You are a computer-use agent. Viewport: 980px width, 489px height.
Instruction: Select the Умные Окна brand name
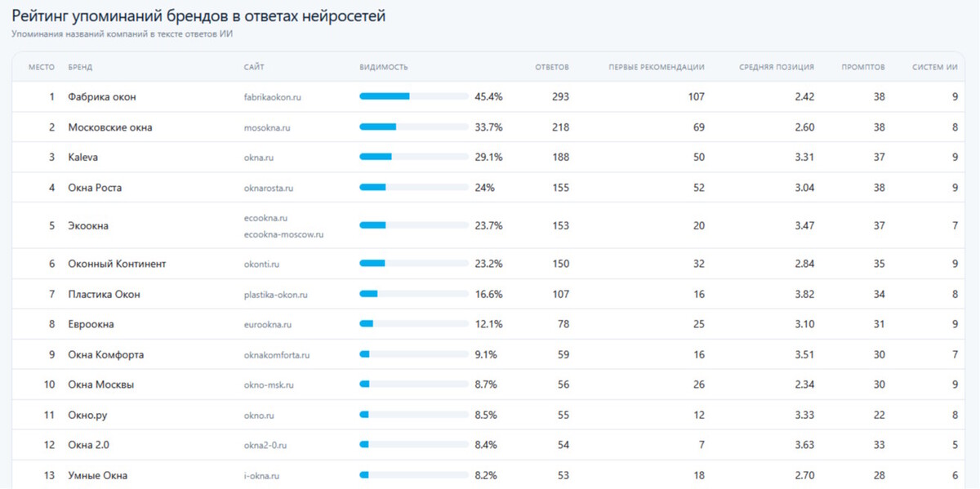click(97, 476)
